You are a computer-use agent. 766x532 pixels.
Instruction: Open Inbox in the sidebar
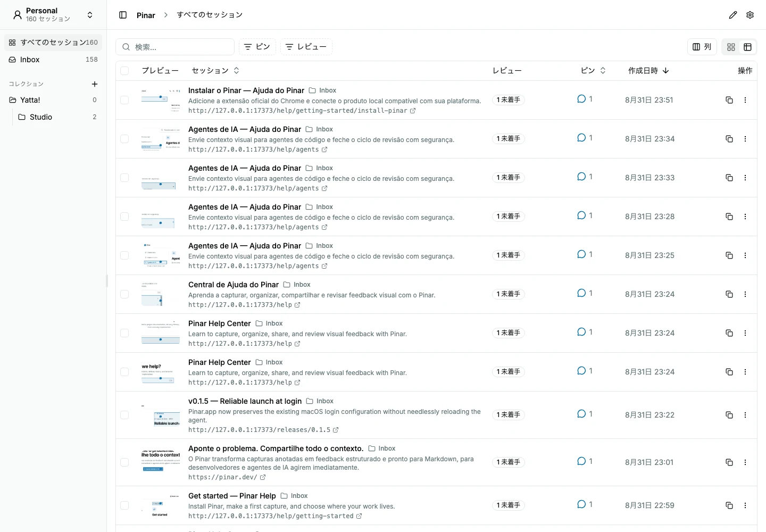coord(53,60)
